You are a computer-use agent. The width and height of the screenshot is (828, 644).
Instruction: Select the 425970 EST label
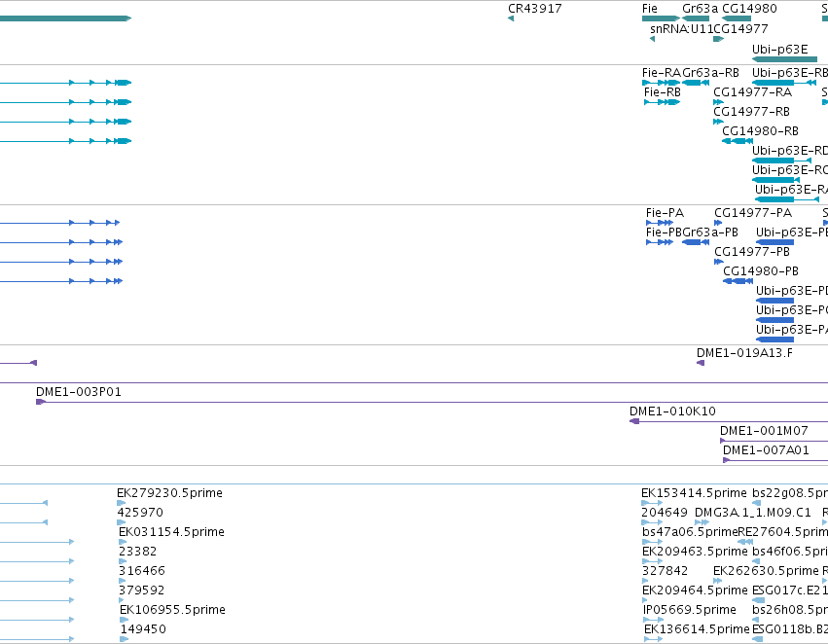[140, 513]
